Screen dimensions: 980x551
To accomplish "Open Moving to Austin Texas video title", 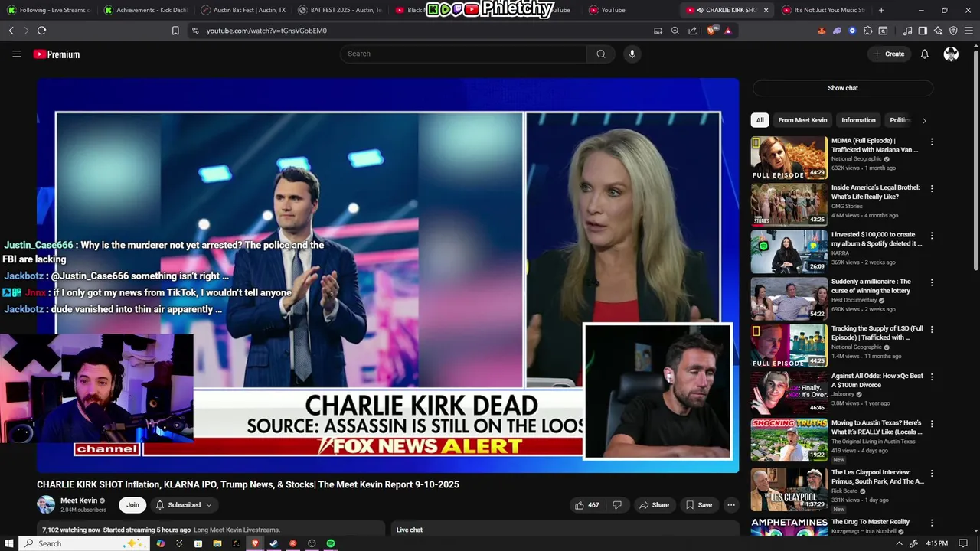I will click(x=876, y=427).
